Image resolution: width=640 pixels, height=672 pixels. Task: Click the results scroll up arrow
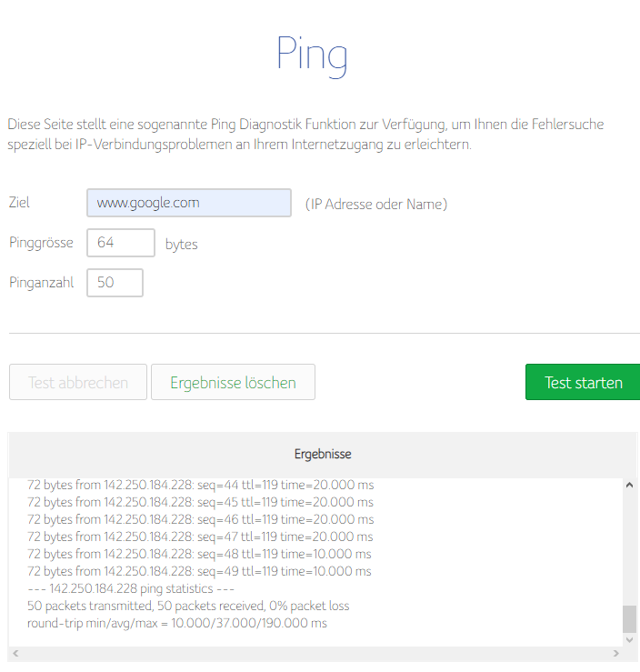tap(629, 486)
